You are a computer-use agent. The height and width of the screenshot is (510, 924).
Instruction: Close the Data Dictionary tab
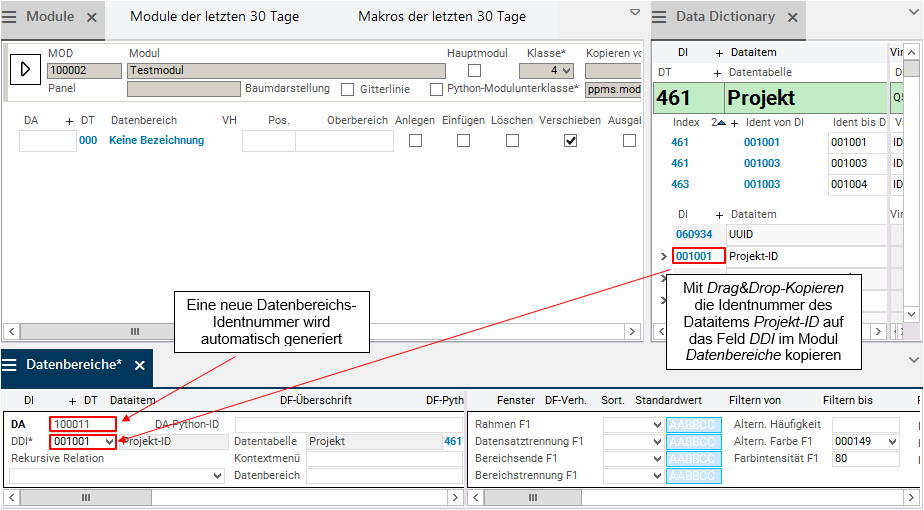(792, 17)
